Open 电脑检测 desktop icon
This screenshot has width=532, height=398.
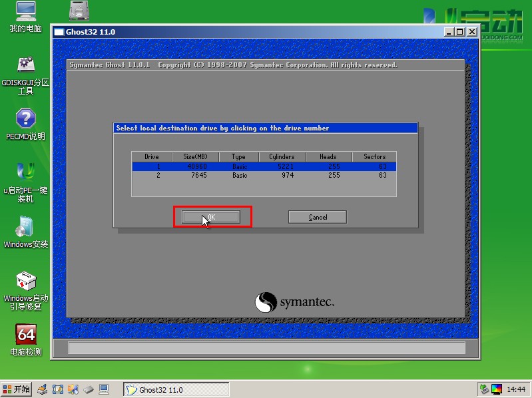coord(26,339)
